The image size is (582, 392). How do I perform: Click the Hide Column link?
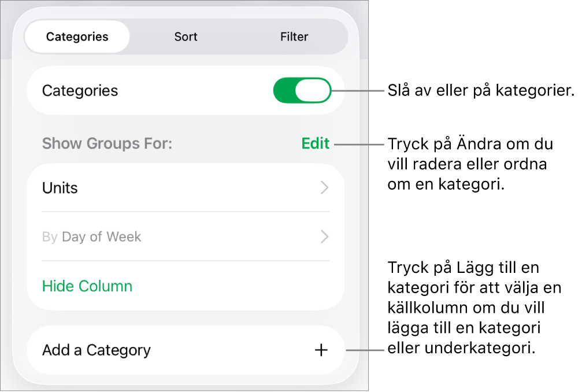tap(87, 286)
